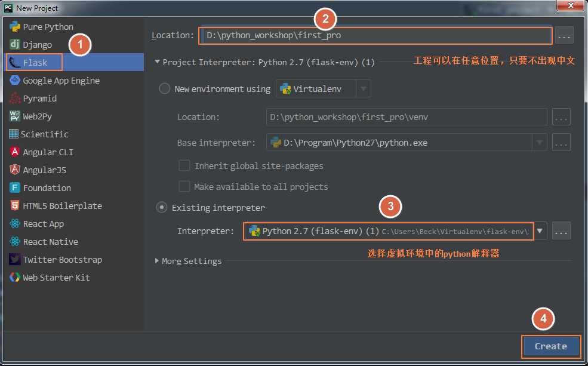Select Twitter Bootstrap project type

(74, 259)
